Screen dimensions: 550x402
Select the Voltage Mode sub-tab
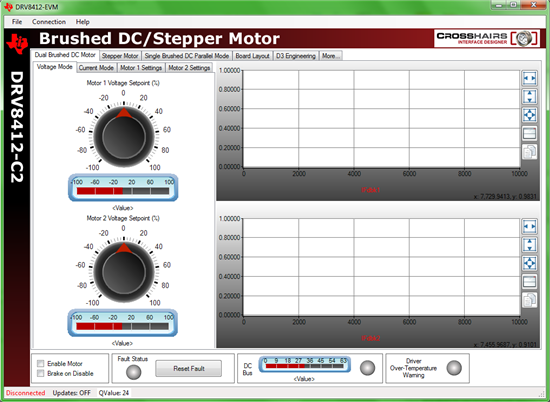[x=55, y=67]
